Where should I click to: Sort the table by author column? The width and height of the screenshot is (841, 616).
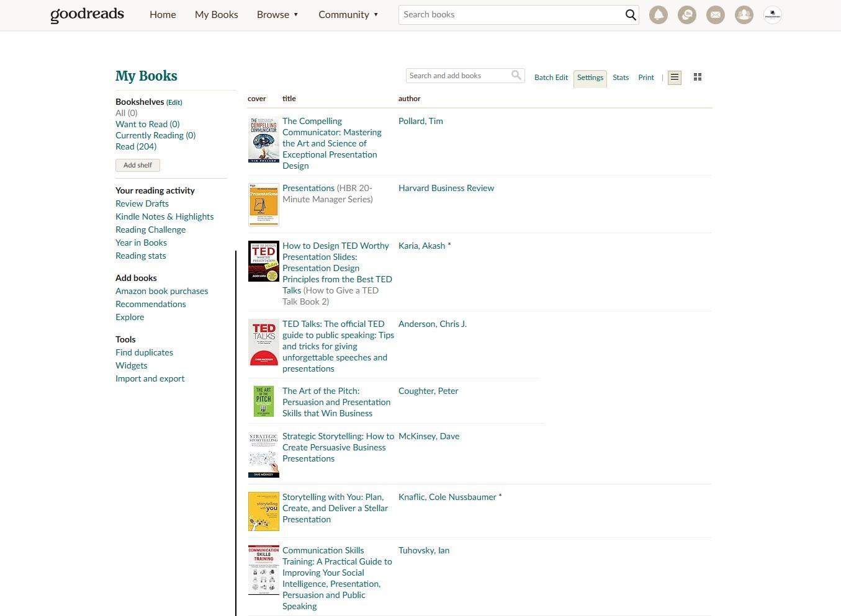[409, 99]
